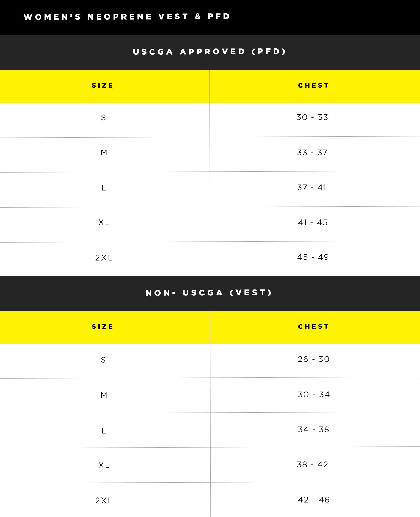The height and width of the screenshot is (517, 420).
Task: Select the USCGA Approved (PFD) section header
Action: tap(210, 52)
